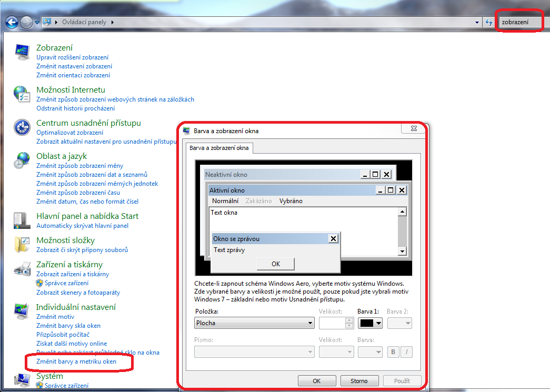This screenshot has width=550, height=392.
Task: Open the Barva 1 color dropdown arrow
Action: 378,323
